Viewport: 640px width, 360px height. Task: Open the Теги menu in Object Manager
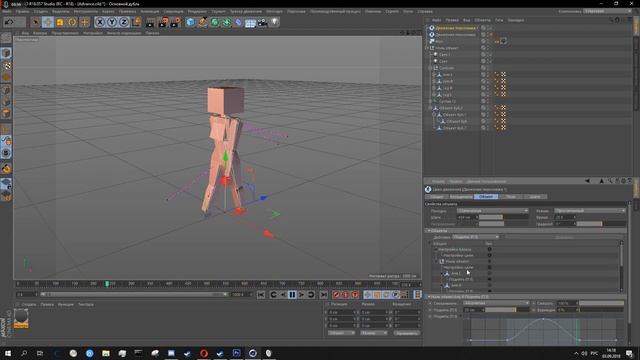click(x=499, y=20)
